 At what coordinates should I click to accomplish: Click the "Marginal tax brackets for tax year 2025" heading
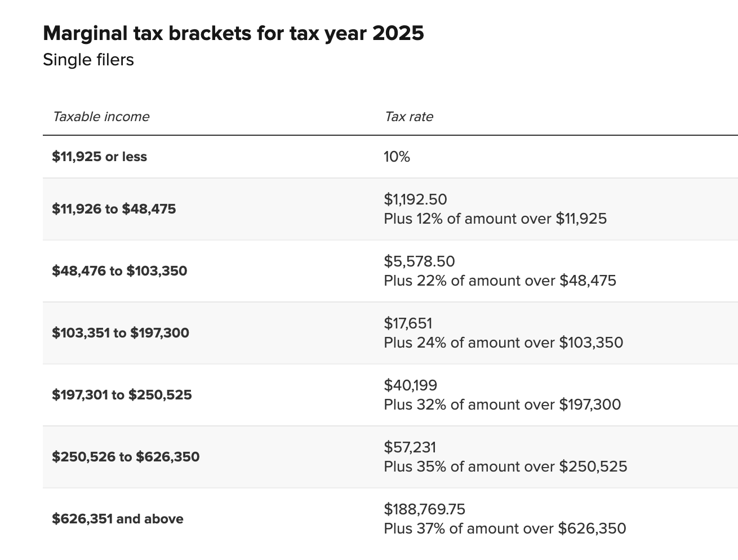[x=233, y=33]
